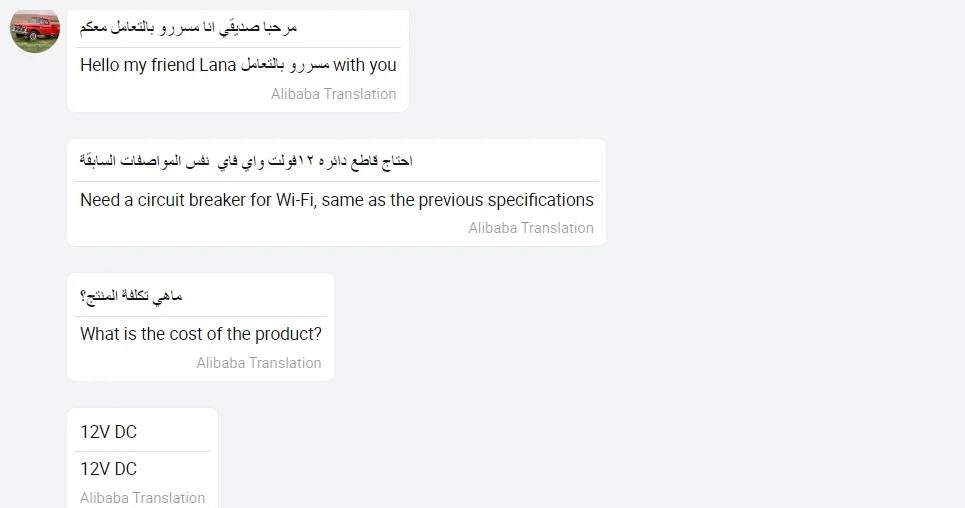Click 'Hello my friend Lana' translated text
The image size is (965, 508).
pyautogui.click(x=158, y=65)
